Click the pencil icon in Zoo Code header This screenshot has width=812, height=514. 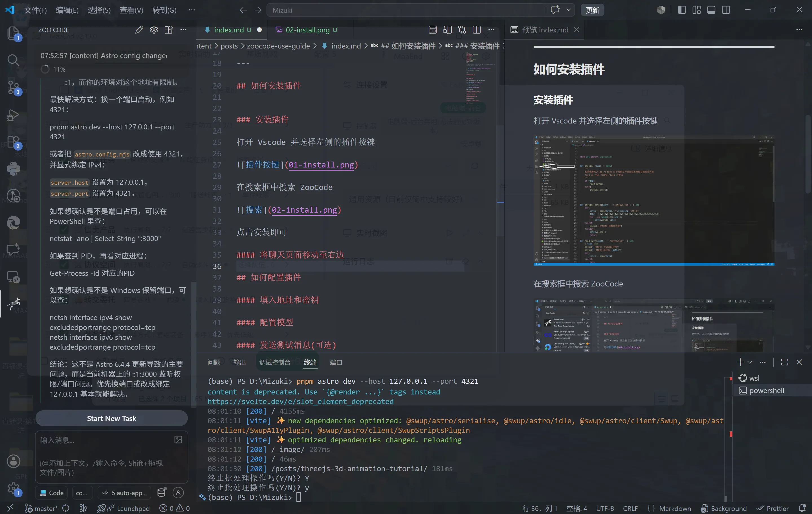[x=139, y=30]
